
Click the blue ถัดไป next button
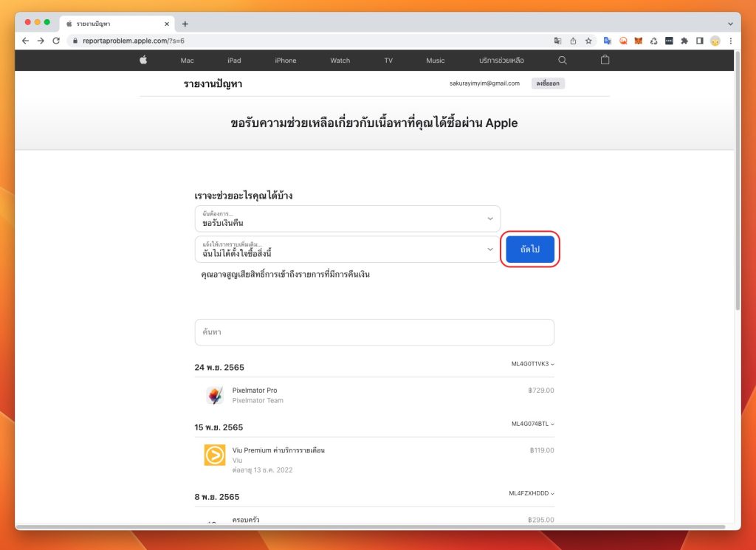(529, 250)
